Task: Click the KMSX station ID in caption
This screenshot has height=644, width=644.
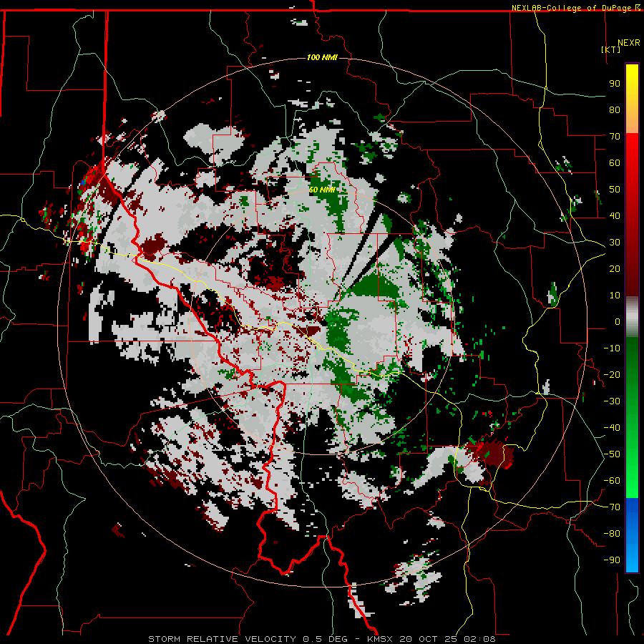Action: pos(380,639)
